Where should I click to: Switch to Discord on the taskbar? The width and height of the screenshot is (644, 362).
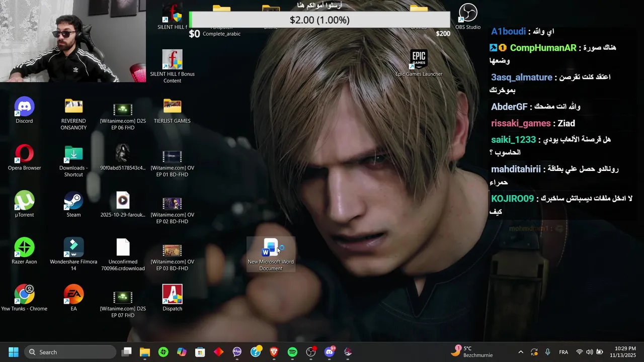coord(330,352)
